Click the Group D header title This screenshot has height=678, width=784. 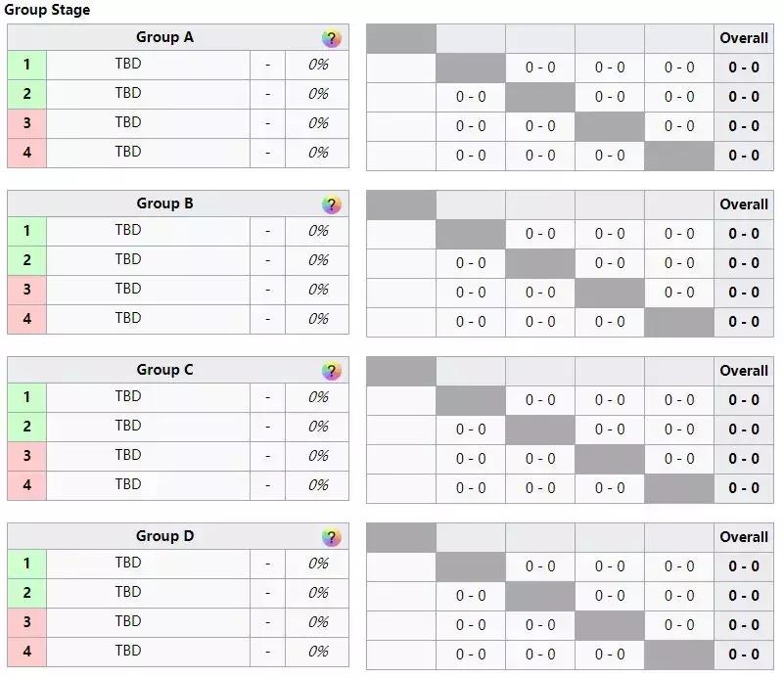(164, 536)
